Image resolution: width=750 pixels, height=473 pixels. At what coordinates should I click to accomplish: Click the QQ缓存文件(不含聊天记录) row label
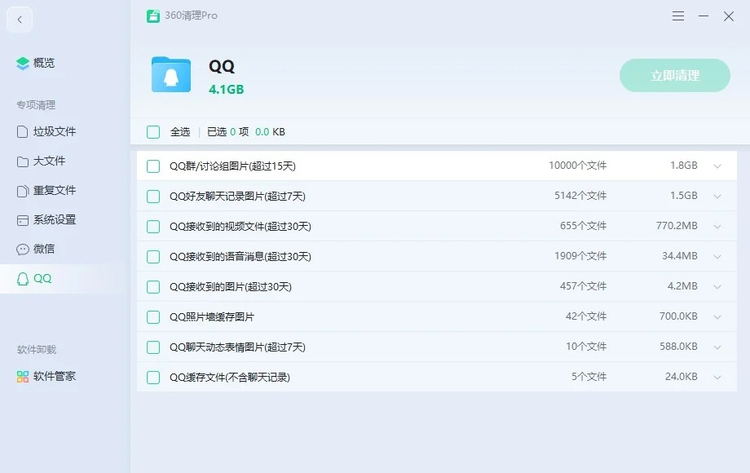[230, 377]
